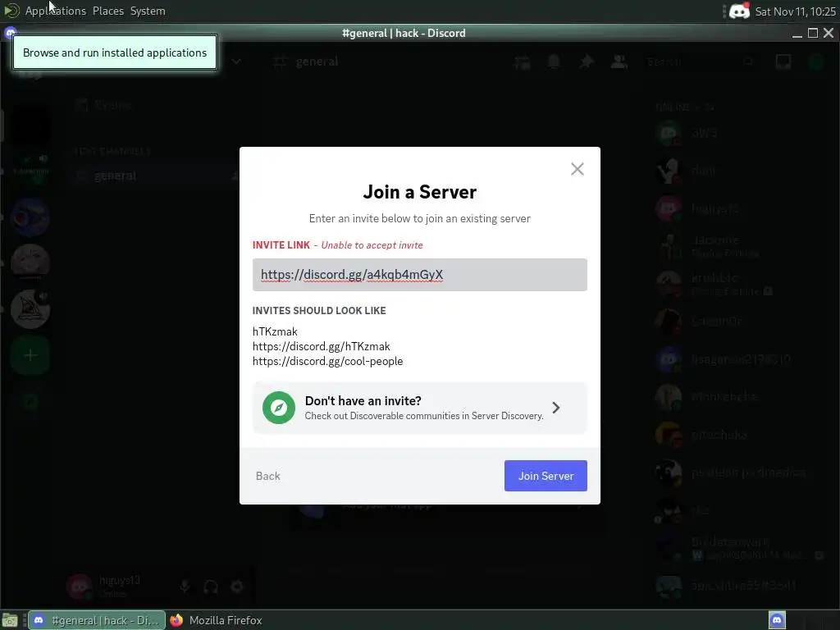Viewport: 840px width, 630px height.
Task: Click example invite https://discord.gg/hTKzmak text
Action: pos(321,346)
